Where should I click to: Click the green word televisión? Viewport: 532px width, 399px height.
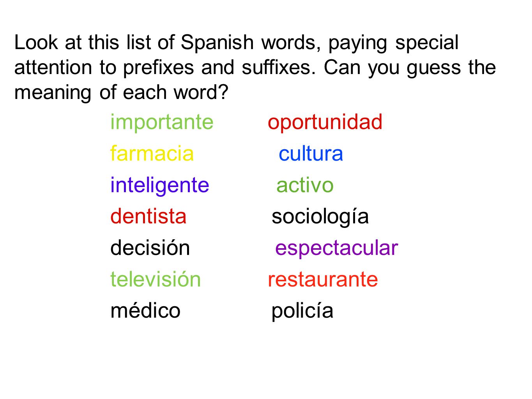156,279
